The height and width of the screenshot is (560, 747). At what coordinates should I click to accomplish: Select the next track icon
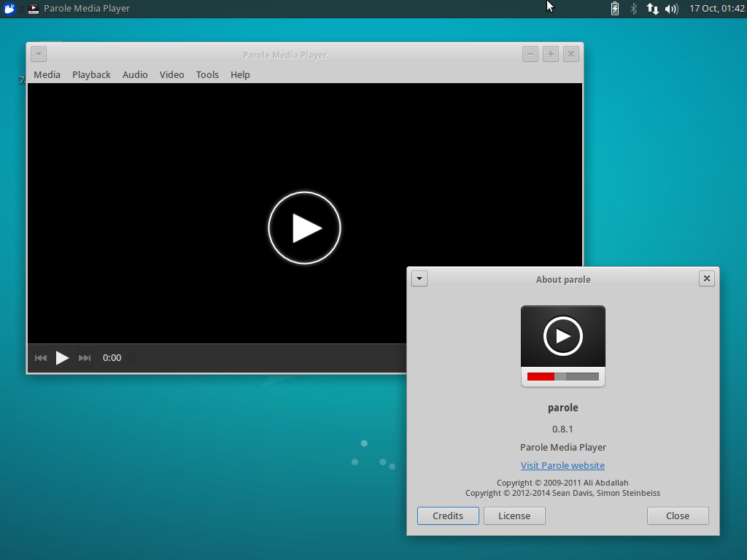tap(84, 357)
